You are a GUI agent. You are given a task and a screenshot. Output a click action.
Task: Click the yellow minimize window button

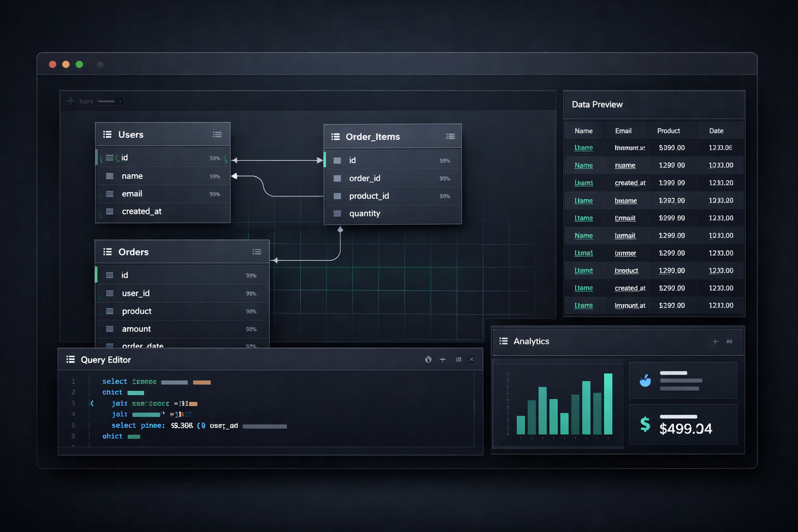pyautogui.click(x=66, y=64)
